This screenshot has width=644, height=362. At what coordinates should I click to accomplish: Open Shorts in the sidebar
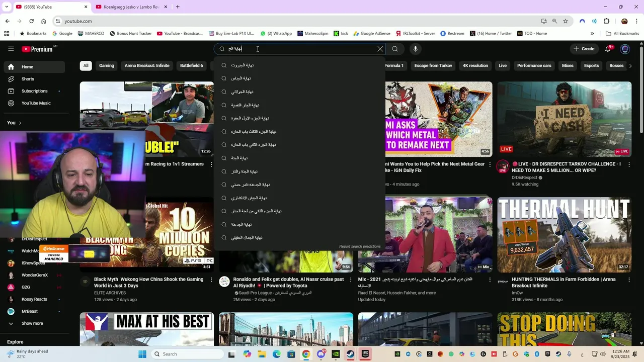34,79
